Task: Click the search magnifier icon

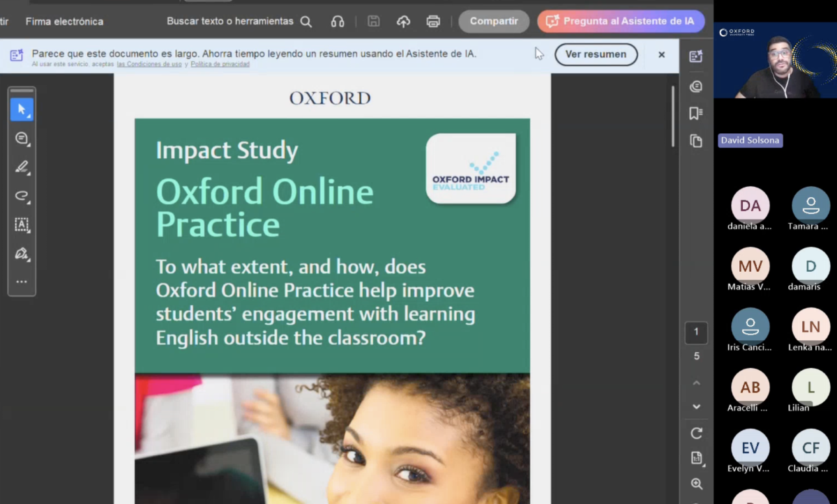Action: [x=306, y=22]
